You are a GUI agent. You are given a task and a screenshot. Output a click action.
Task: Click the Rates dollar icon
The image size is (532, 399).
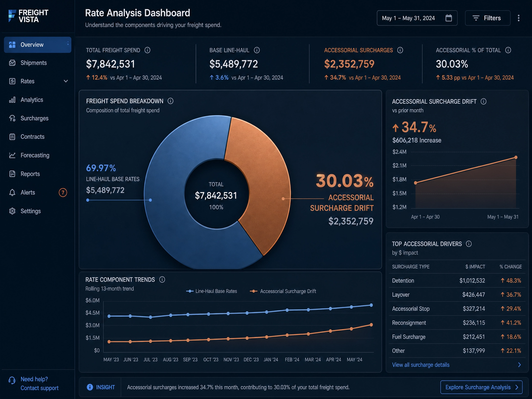(x=12, y=81)
